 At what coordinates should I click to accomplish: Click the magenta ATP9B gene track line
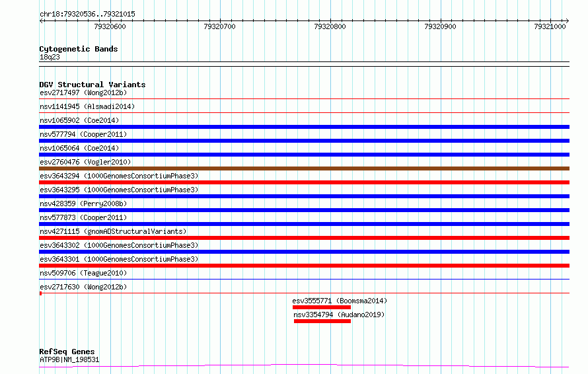click(x=304, y=365)
